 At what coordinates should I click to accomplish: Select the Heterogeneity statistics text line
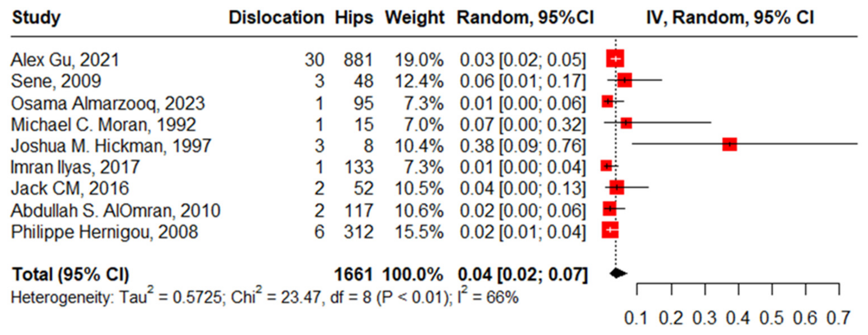(265, 297)
